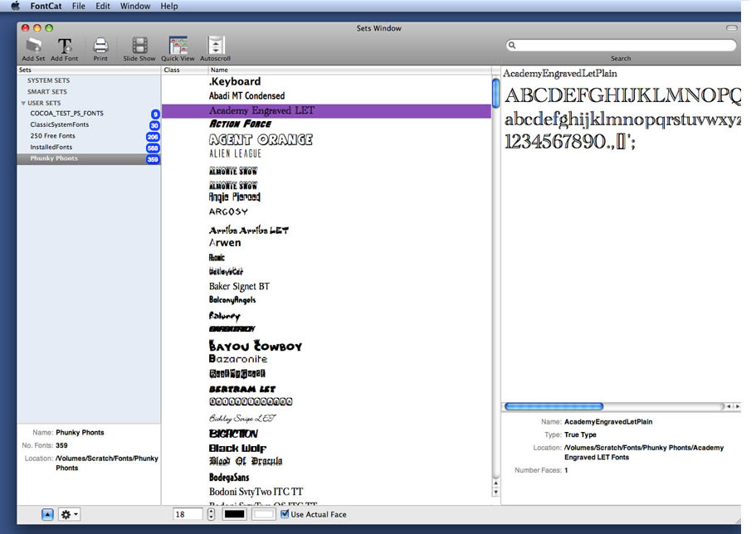Screen dimensions: 756x534
Task: Click the blue up-arrow button at bottom left
Action: click(47, 514)
